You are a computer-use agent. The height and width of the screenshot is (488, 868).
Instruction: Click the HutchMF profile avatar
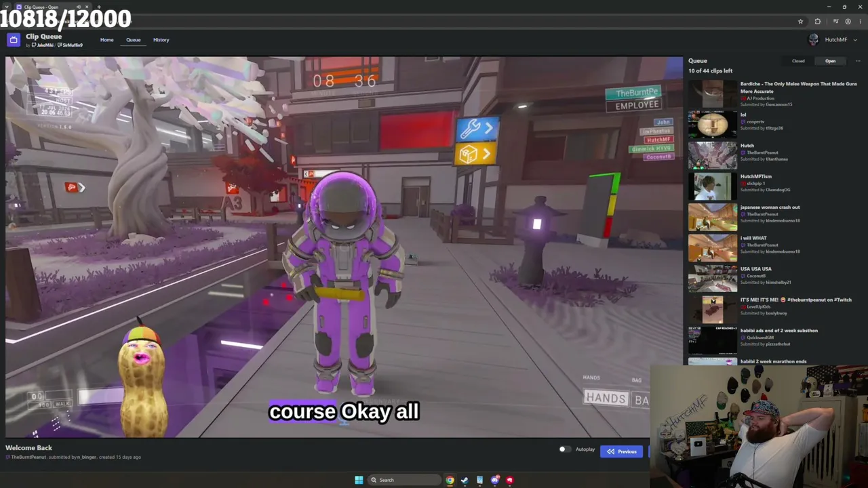click(x=814, y=40)
